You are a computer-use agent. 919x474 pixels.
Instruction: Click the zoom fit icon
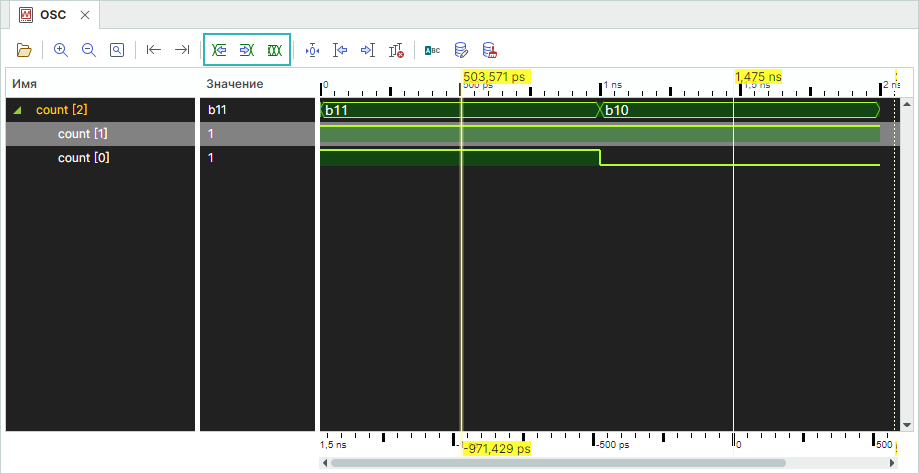(117, 50)
